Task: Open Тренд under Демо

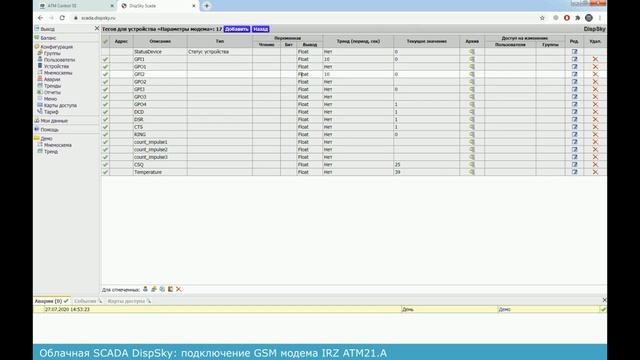Action: 51,152
